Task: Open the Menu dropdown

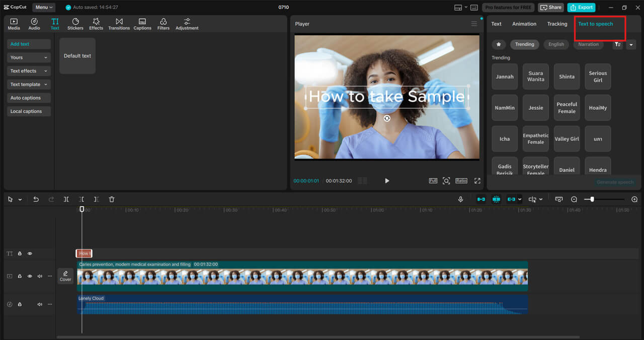Action: (x=43, y=7)
